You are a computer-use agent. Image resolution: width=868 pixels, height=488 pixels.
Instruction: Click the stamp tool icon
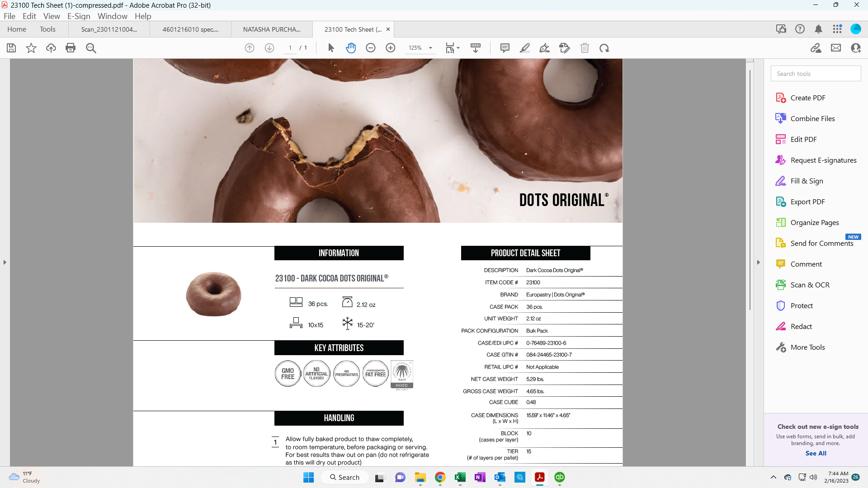[565, 48]
